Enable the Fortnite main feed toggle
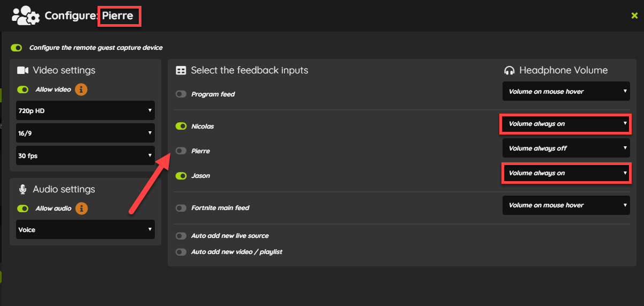The image size is (644, 306). 181,208
